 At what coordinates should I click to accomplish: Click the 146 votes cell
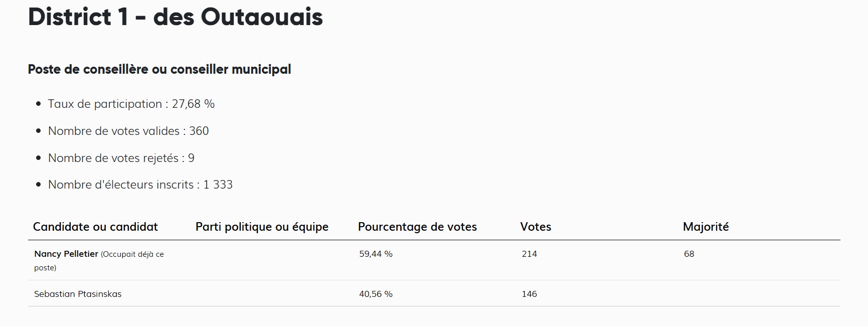point(529,294)
